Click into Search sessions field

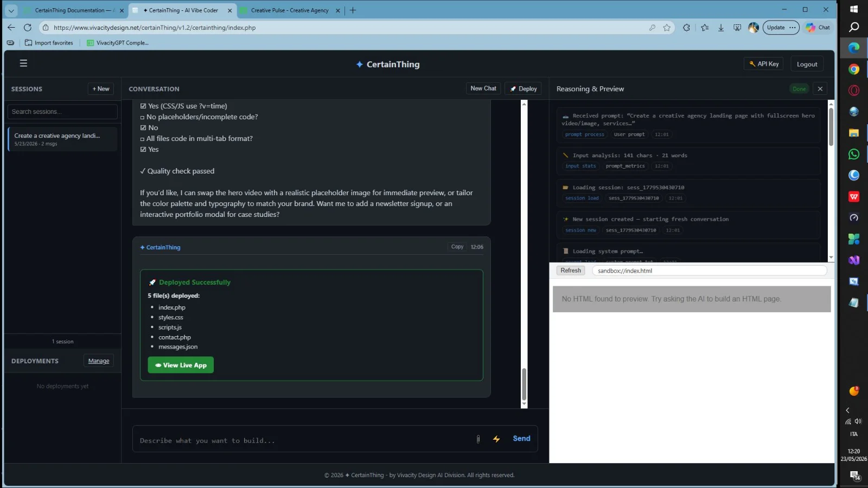(62, 112)
